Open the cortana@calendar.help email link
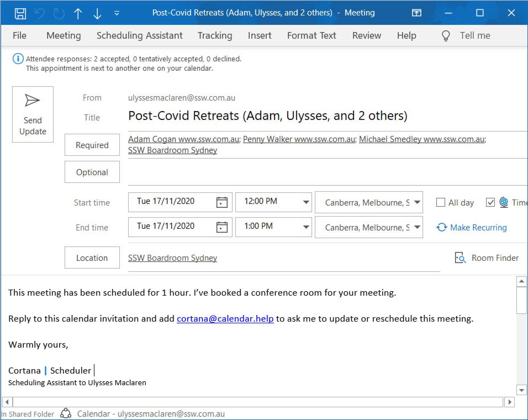Image resolution: width=528 pixels, height=420 pixels. [x=225, y=319]
